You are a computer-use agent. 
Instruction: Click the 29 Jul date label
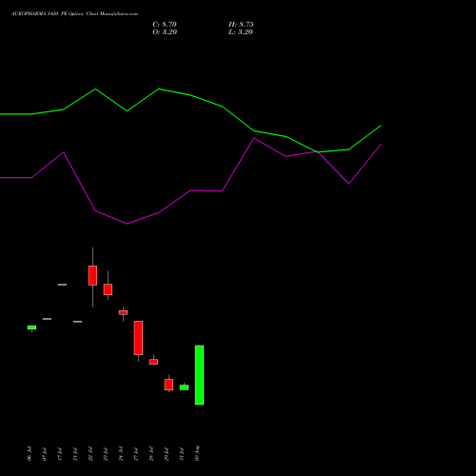[x=167, y=454]
